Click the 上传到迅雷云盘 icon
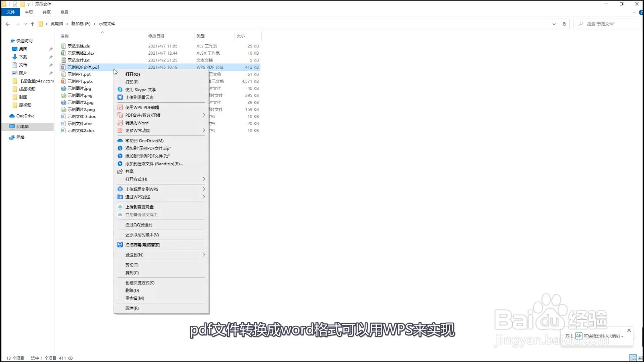This screenshot has width=644, height=362. coord(120,97)
